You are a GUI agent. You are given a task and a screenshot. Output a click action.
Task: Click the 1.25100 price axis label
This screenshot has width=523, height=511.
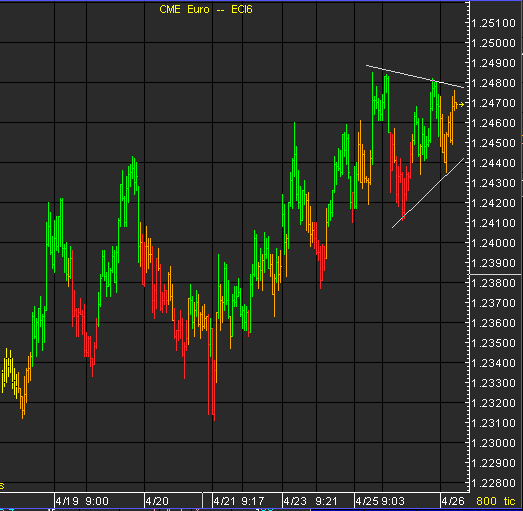point(494,23)
